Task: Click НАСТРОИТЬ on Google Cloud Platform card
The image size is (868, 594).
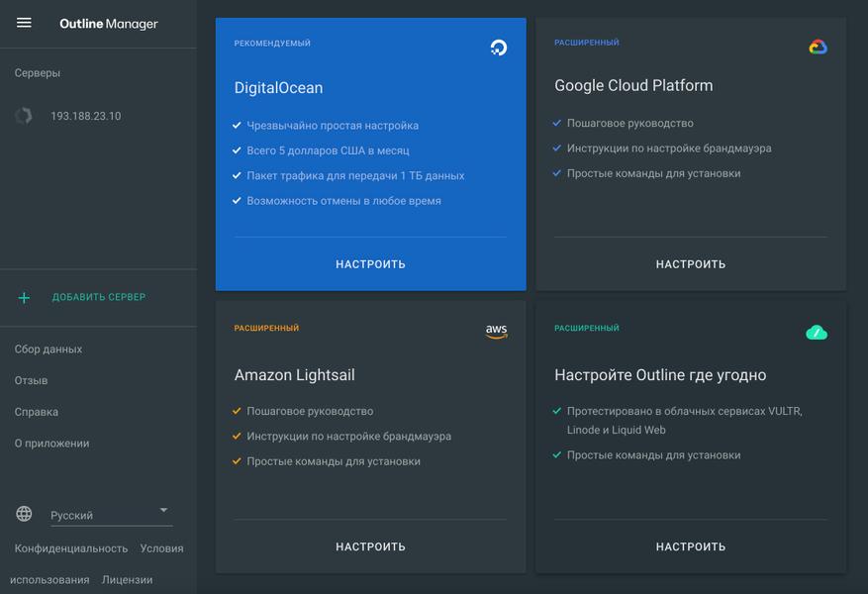Action: click(x=690, y=264)
